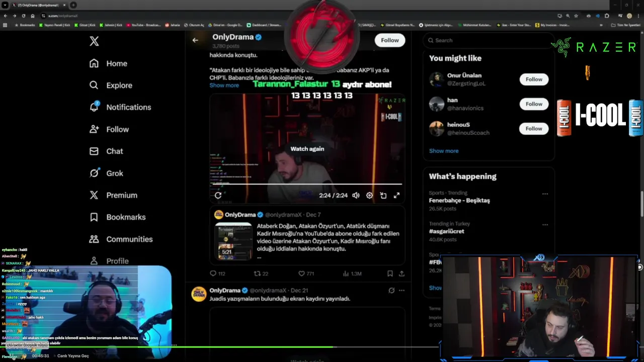
Task: Click browser home button
Action: 33,16
